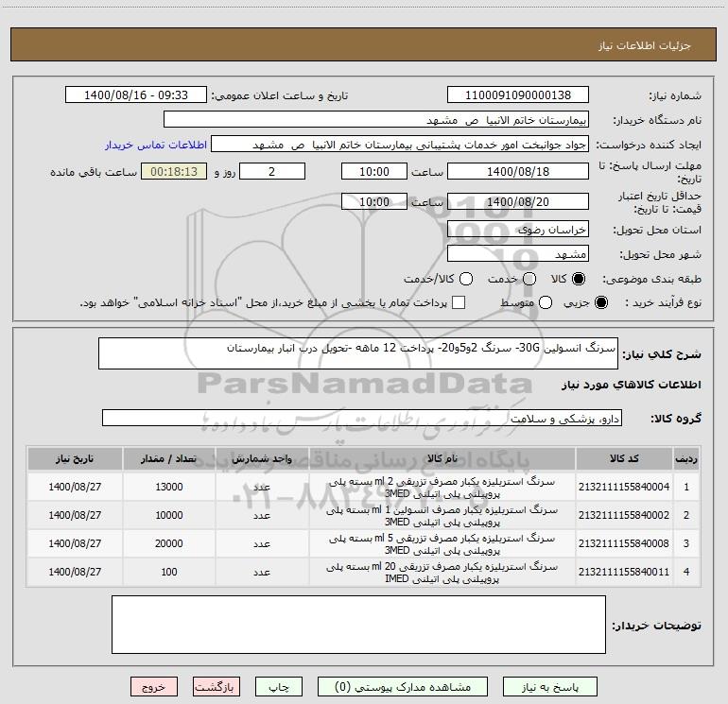Select the جزیی purchase type radio
The image size is (728, 704).
coord(600,302)
